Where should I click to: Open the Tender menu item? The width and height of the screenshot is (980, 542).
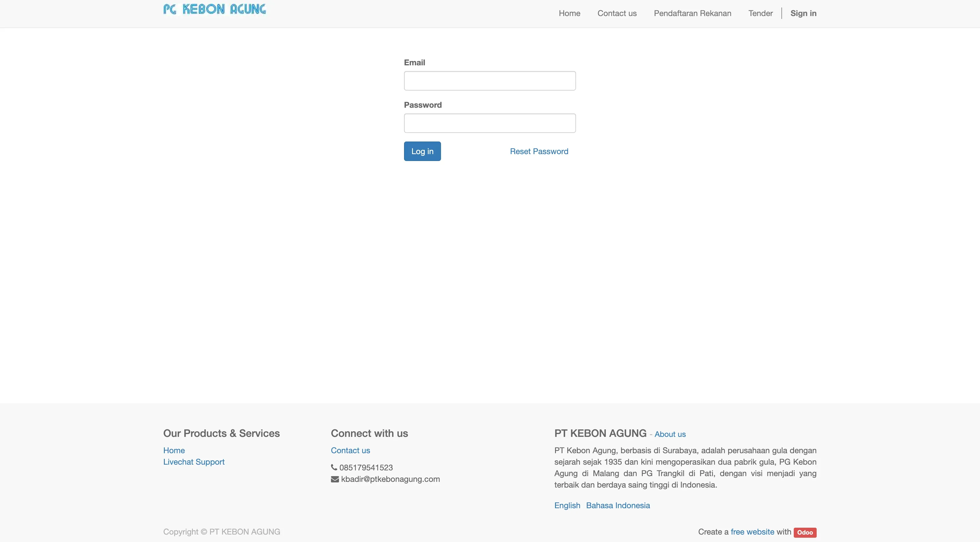(761, 13)
